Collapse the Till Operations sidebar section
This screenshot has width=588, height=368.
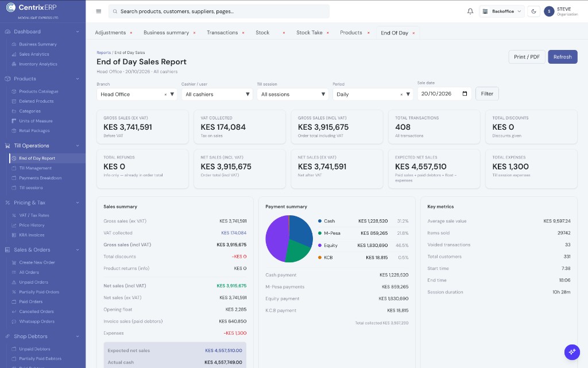point(78,145)
